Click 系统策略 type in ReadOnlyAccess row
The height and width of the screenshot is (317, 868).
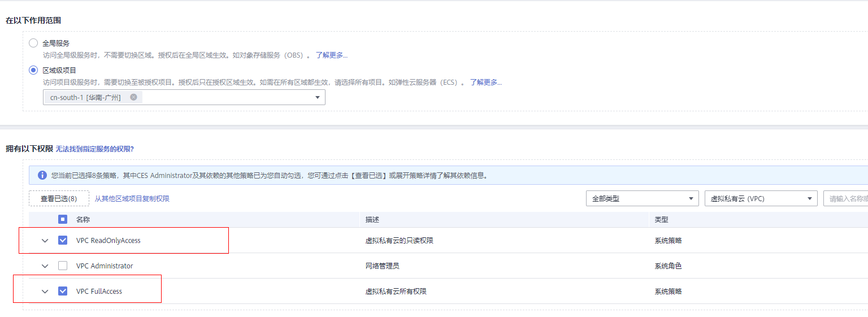669,241
